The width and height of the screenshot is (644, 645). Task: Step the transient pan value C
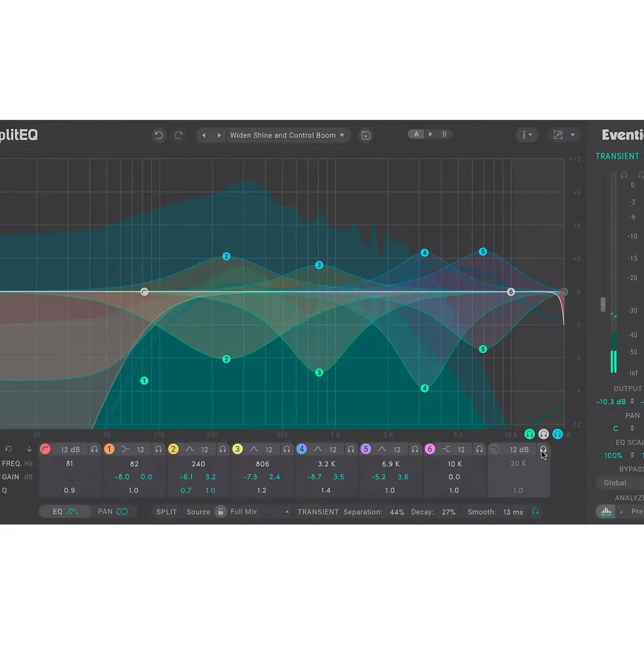632,428
